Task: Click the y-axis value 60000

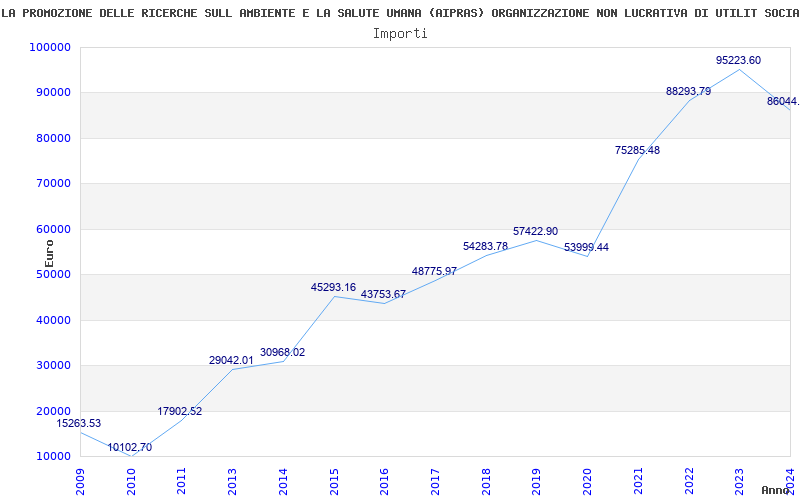Action: [x=53, y=229]
